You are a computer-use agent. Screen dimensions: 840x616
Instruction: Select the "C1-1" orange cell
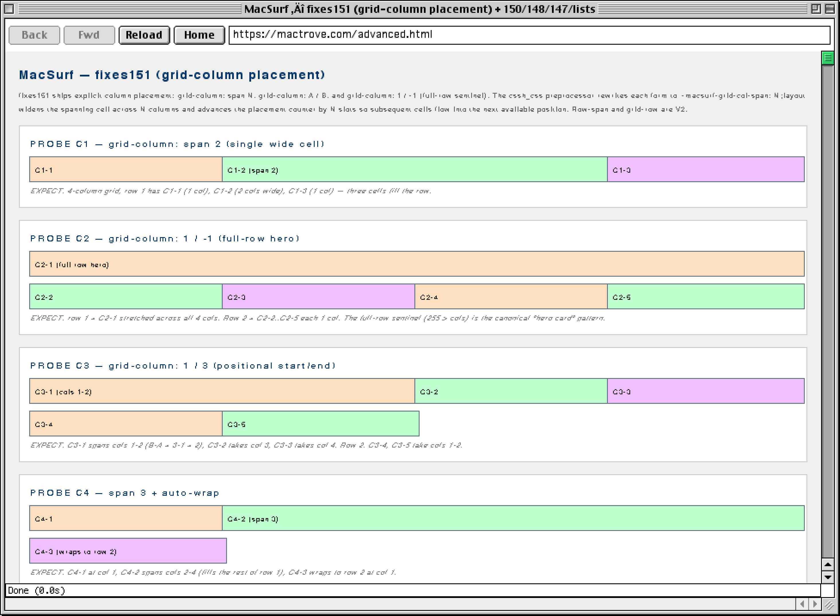[126, 170]
